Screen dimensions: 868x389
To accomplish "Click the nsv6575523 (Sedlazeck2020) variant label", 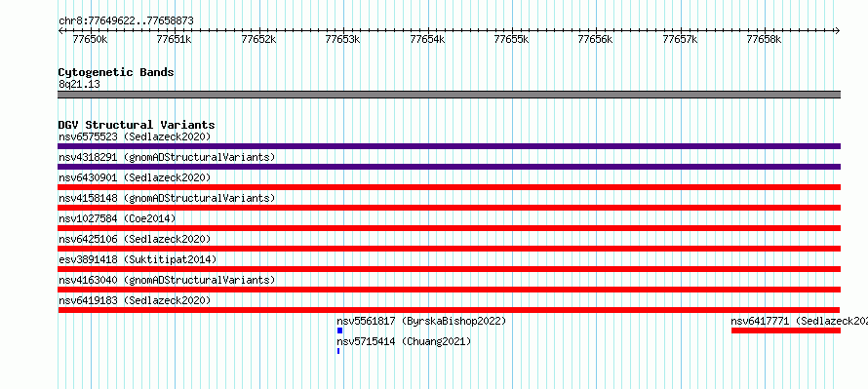I will pos(135,136).
